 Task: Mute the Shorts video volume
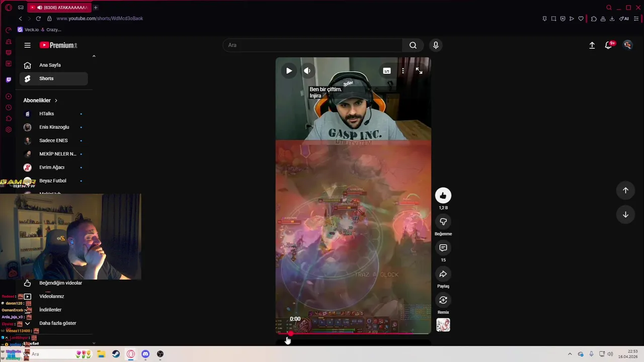[307, 71]
